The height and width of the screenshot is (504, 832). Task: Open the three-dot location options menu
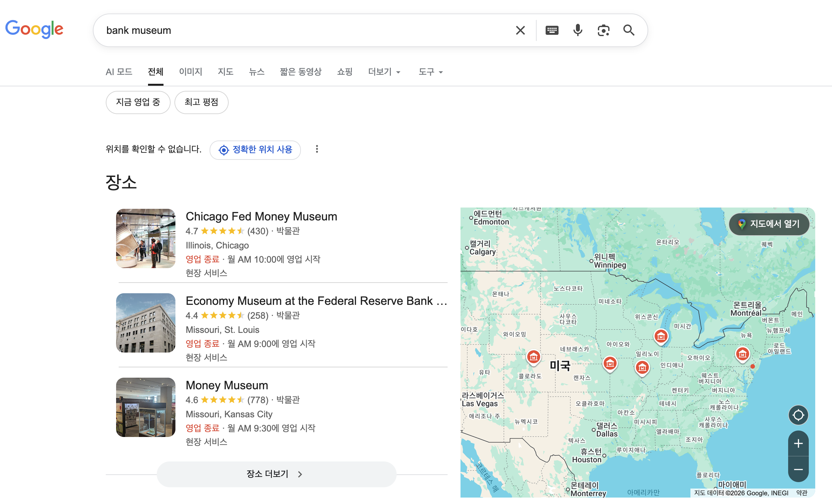coord(317,149)
